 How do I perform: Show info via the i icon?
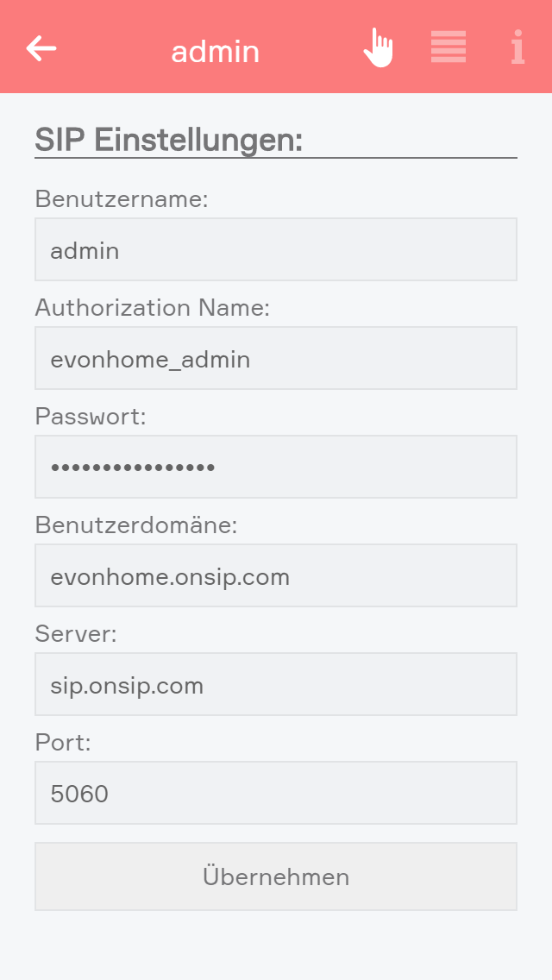click(x=517, y=47)
